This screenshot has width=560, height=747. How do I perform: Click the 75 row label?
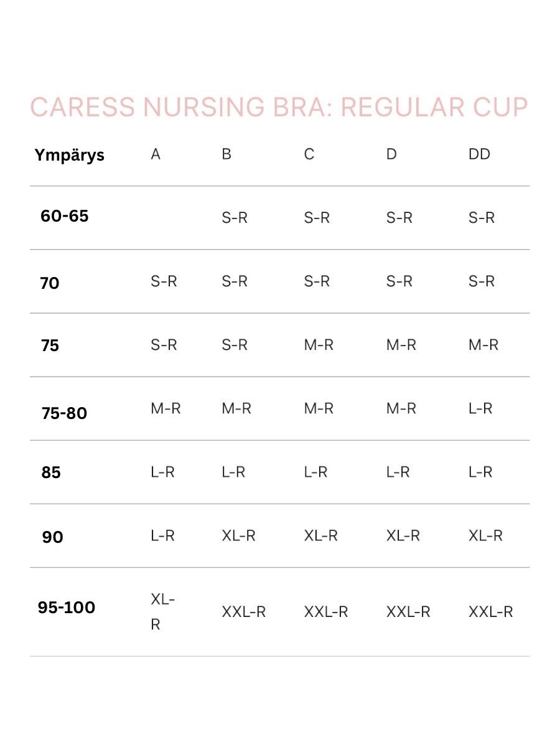50,345
